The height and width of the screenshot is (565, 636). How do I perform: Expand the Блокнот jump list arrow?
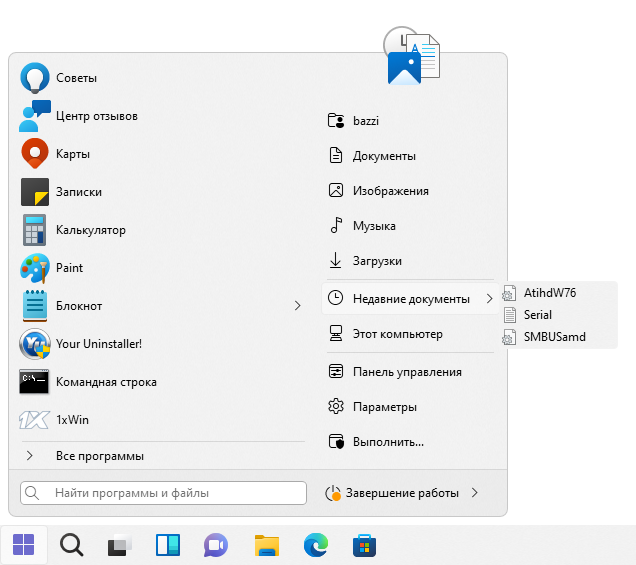coord(297,306)
